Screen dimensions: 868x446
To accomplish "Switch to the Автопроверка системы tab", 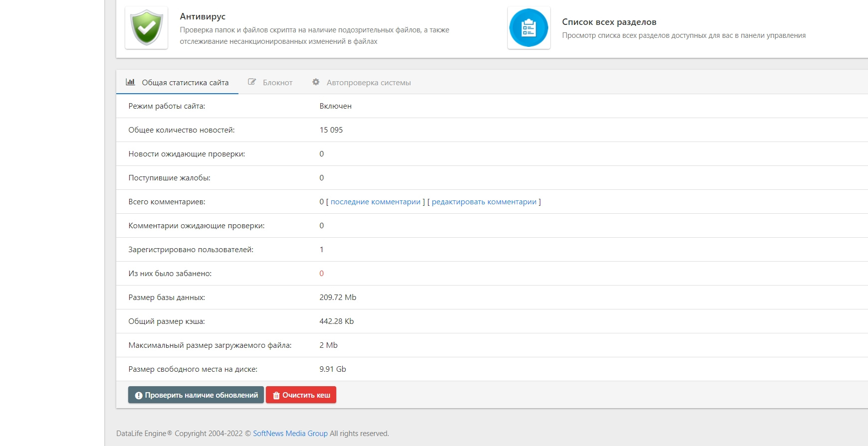I will (362, 82).
